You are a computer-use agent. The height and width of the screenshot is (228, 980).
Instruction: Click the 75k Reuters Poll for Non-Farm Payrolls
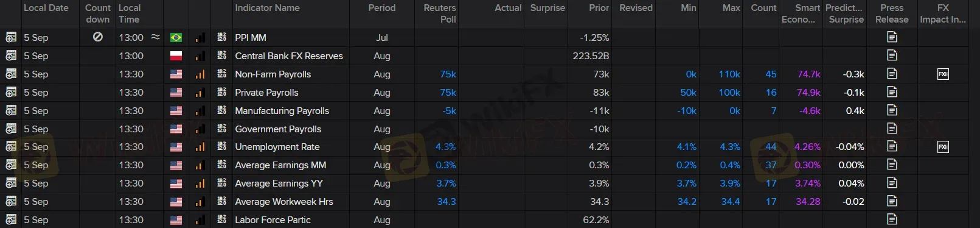[448, 74]
